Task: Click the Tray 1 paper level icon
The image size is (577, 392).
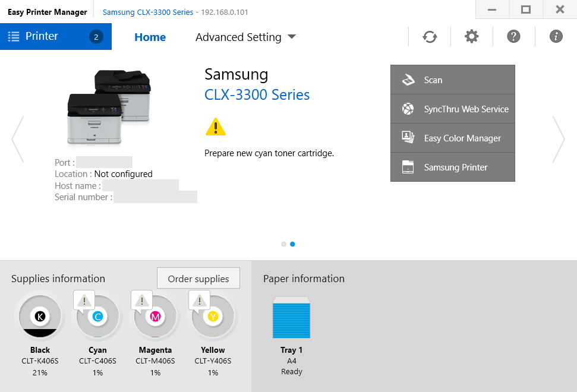Action: coord(291,318)
